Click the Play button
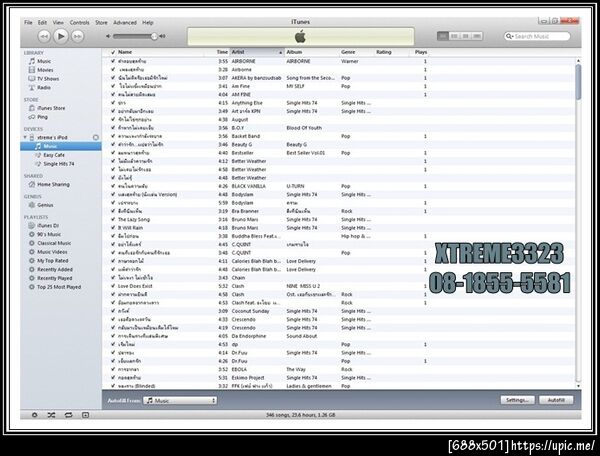 click(61, 36)
